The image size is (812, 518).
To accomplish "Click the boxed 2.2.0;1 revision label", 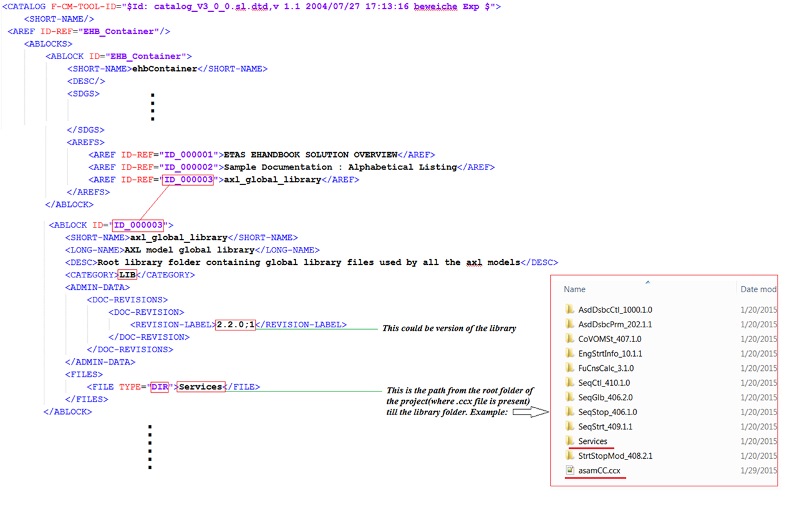I will [235, 325].
